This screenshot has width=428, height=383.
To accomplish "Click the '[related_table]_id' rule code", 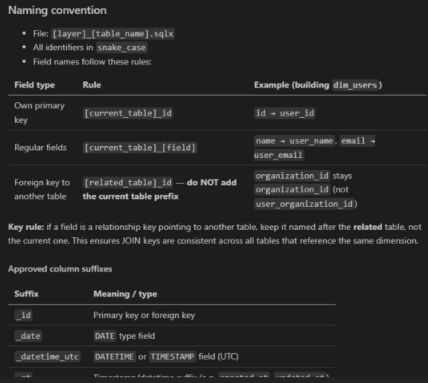I will 128,183.
